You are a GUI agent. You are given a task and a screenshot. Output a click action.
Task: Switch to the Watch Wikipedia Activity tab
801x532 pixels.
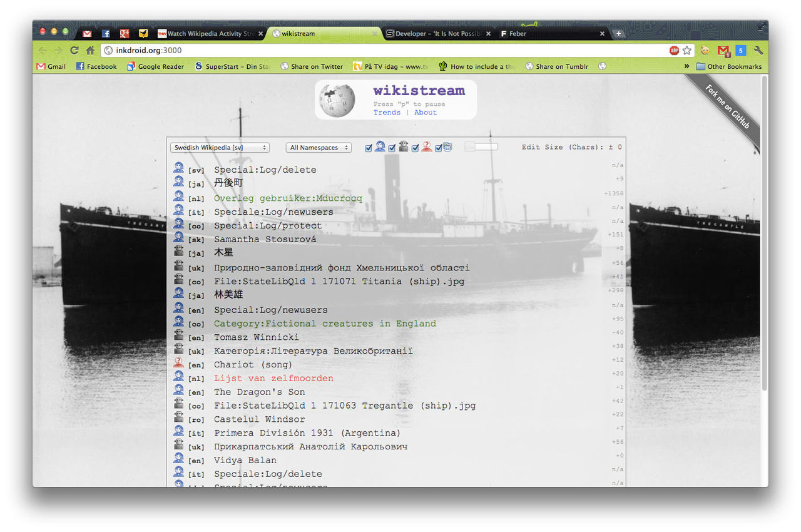[x=207, y=34]
